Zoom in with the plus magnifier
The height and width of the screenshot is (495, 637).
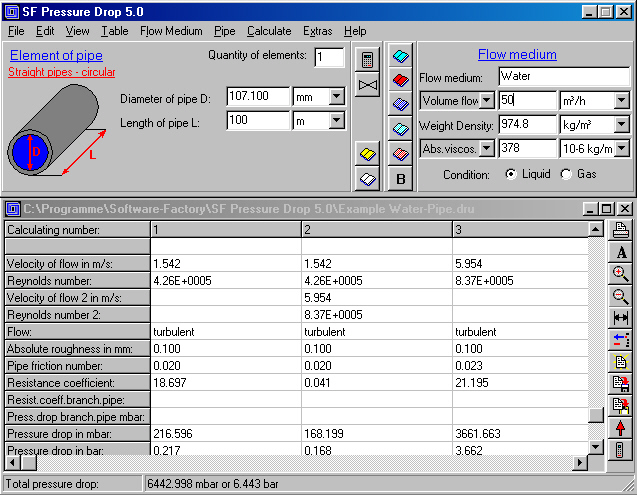[x=620, y=274]
